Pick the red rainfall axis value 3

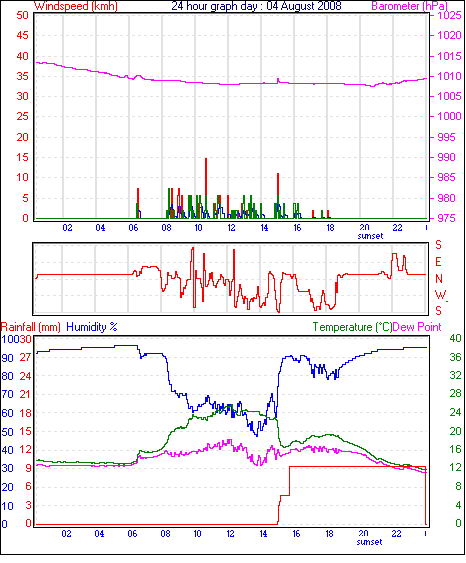[28, 505]
